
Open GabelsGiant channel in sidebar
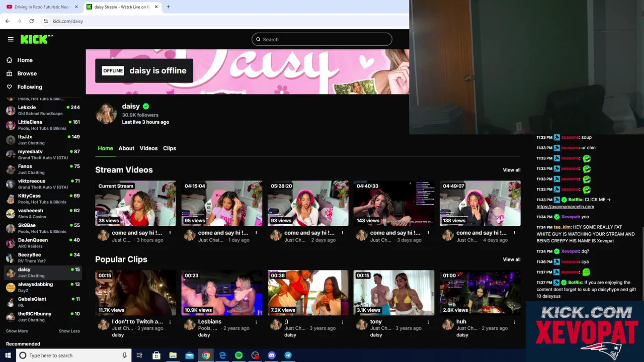coord(43,302)
